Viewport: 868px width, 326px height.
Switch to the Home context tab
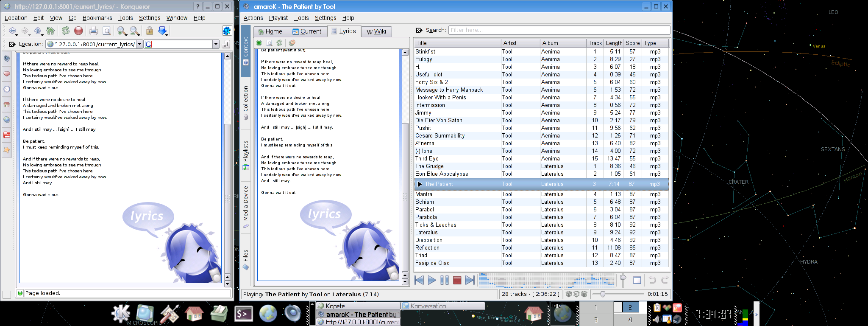(270, 31)
